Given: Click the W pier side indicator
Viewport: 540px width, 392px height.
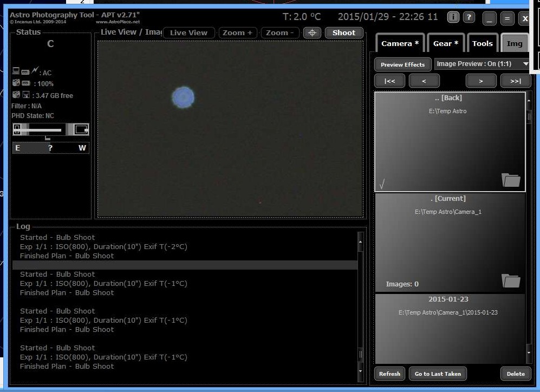Looking at the screenshot, I should [82, 148].
